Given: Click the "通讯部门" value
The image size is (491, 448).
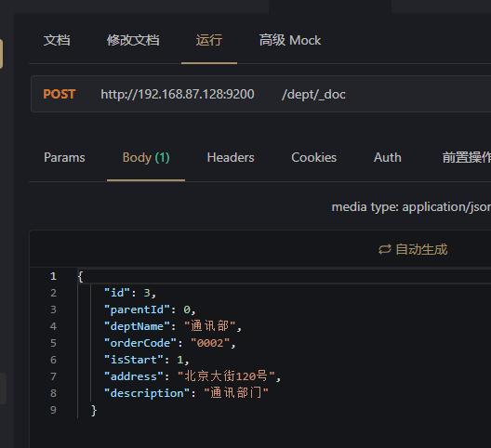Looking at the screenshot, I should tap(236, 393).
